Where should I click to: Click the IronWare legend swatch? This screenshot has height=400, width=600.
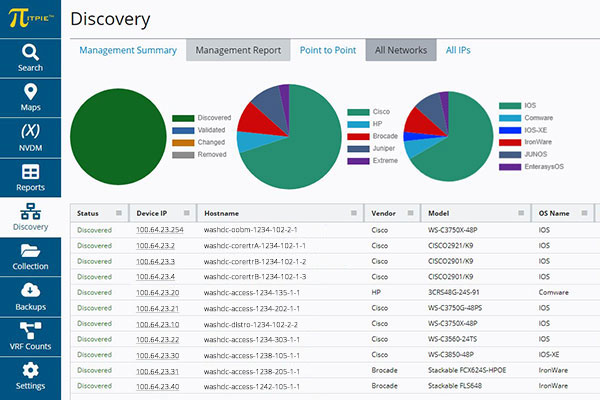[510, 142]
